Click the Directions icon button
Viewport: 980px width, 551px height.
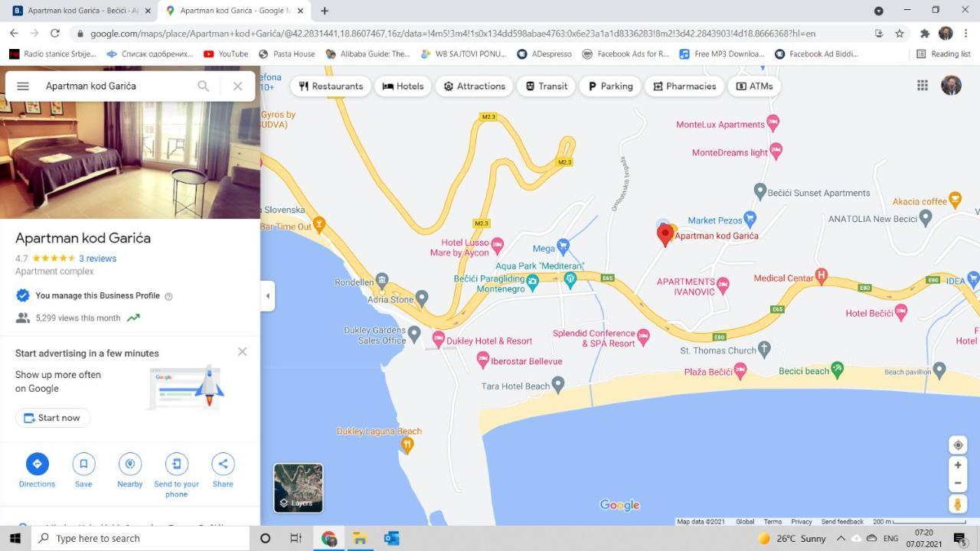pos(37,464)
